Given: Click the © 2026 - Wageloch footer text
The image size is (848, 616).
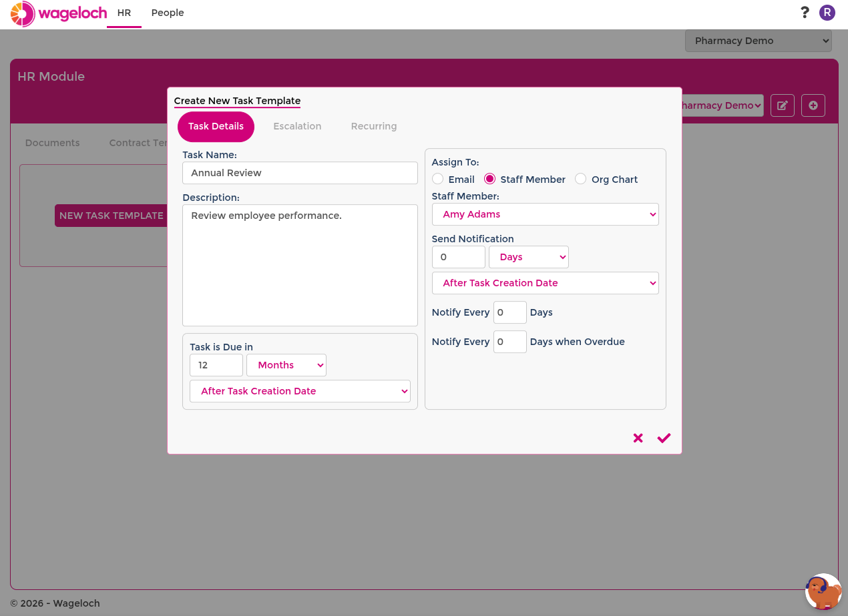Looking at the screenshot, I should coord(55,603).
